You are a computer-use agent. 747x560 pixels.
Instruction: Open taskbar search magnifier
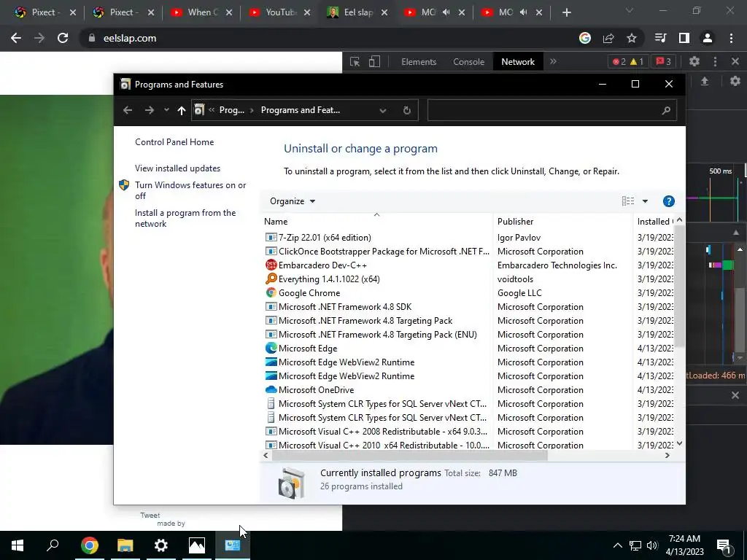pos(53,545)
